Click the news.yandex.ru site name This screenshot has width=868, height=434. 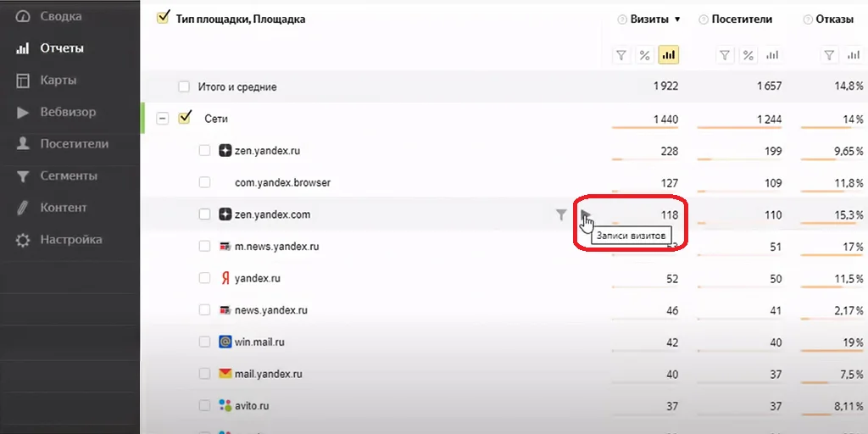[x=271, y=310]
